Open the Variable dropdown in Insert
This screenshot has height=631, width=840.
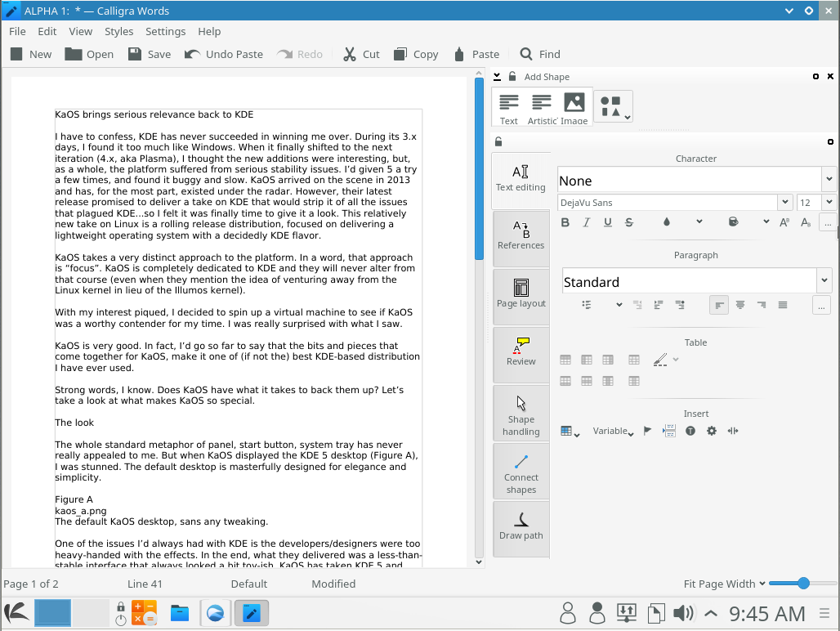(x=613, y=432)
